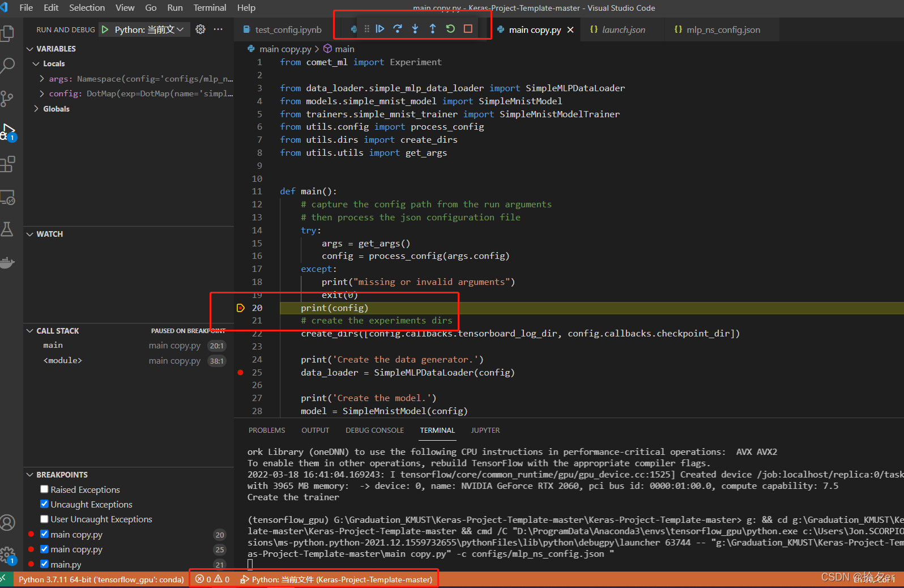Toggle the User Uncaught Exceptions checkbox
The image size is (904, 588).
(44, 519)
